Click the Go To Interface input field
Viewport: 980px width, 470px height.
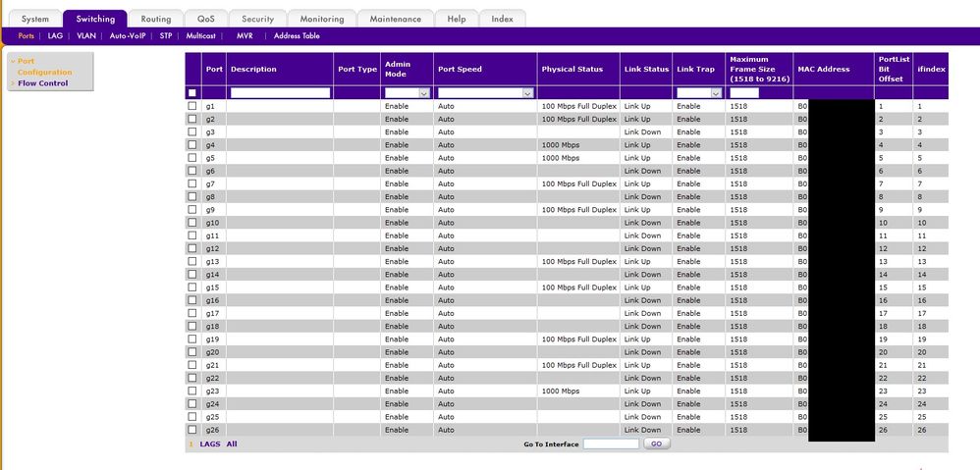pyautogui.click(x=611, y=444)
